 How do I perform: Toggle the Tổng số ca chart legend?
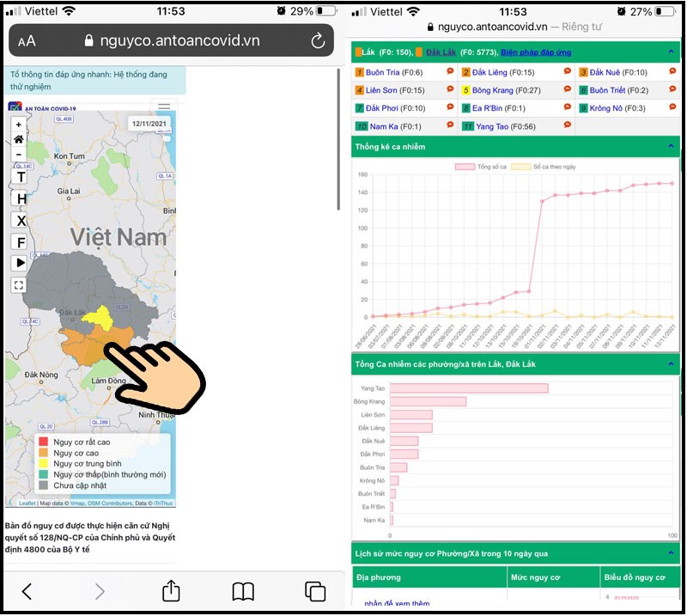pyautogui.click(x=481, y=167)
